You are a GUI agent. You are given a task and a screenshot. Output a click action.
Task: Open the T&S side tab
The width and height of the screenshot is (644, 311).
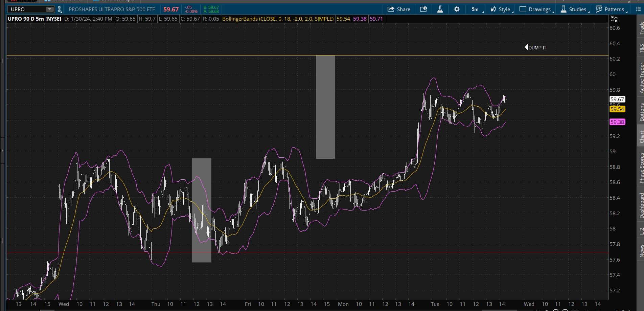[641, 48]
